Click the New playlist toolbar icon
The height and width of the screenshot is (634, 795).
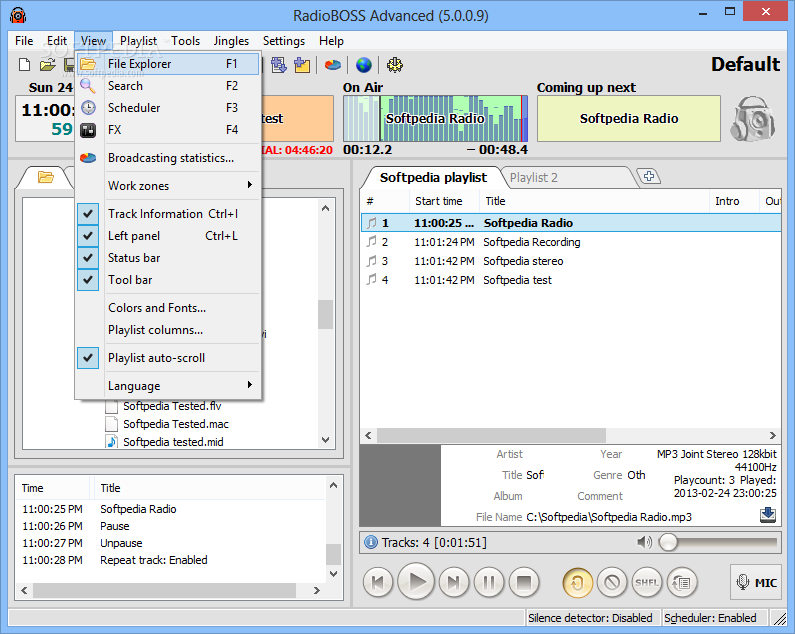[24, 64]
